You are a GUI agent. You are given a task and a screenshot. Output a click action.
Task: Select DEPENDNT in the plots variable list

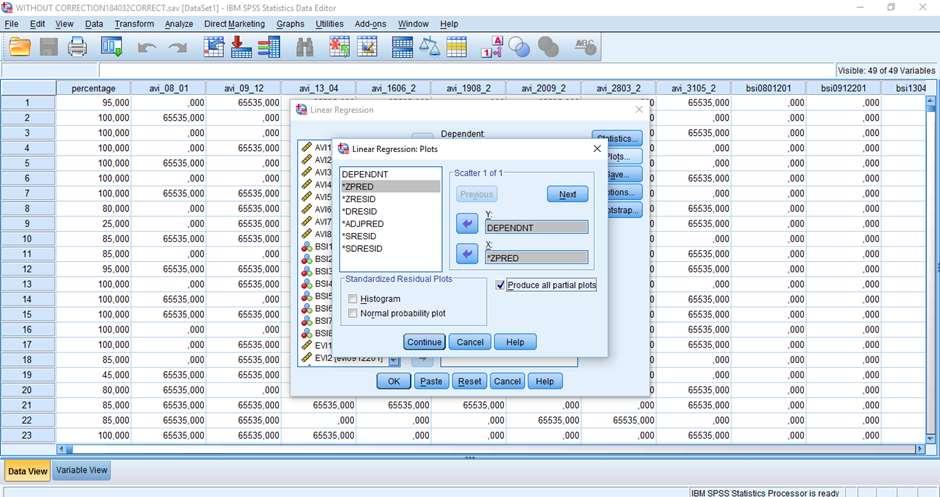pyautogui.click(x=390, y=174)
